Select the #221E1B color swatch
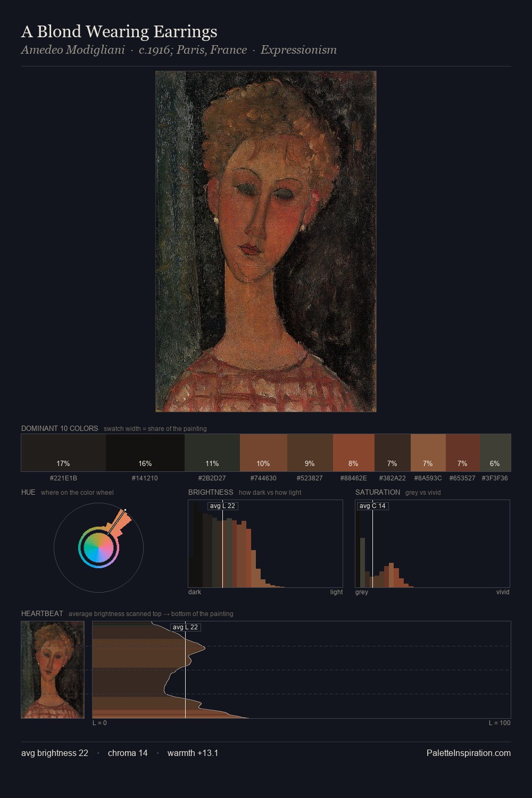532x798 pixels. pos(63,453)
